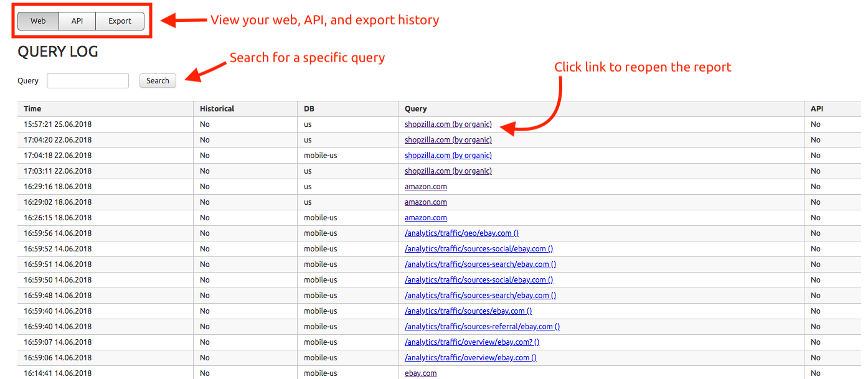This screenshot has height=379, width=868.
Task: Open amazon.com report logged at 16:29:02
Action: click(x=426, y=202)
